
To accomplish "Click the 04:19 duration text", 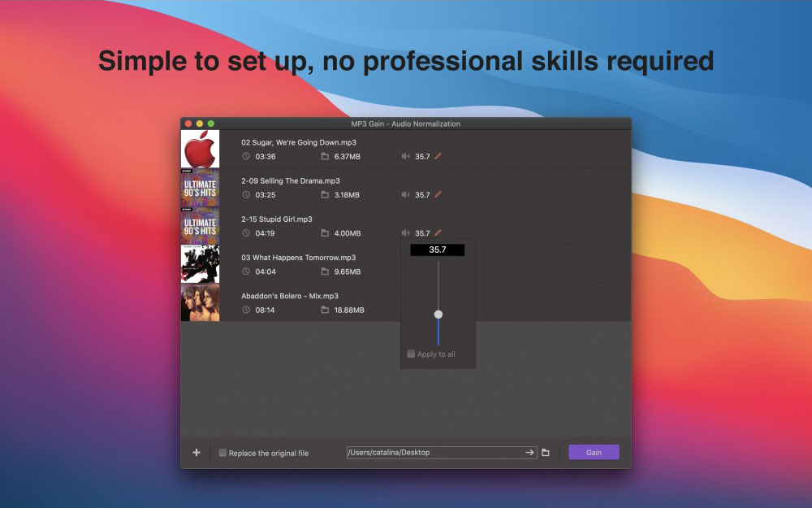I will (x=266, y=233).
